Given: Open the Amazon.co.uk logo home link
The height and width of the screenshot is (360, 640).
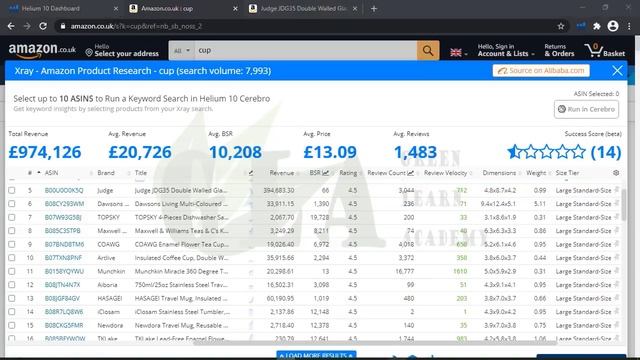Looking at the screenshot, I should (42, 50).
